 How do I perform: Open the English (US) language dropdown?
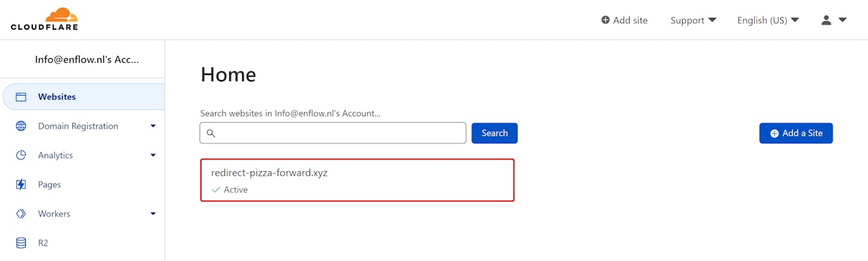(x=768, y=20)
